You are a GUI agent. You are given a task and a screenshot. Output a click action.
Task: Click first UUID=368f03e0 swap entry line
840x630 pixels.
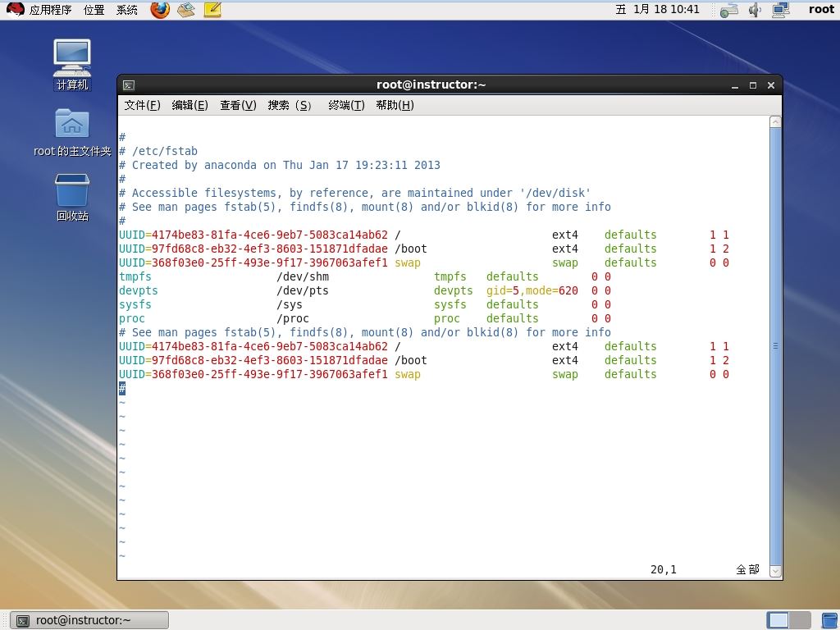424,262
